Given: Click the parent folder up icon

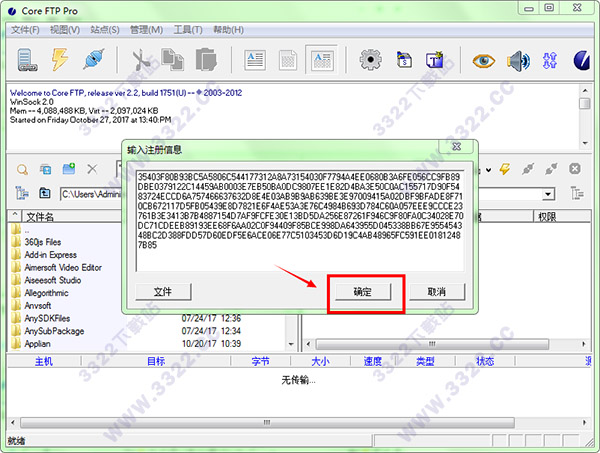Looking at the screenshot, I should (x=45, y=193).
